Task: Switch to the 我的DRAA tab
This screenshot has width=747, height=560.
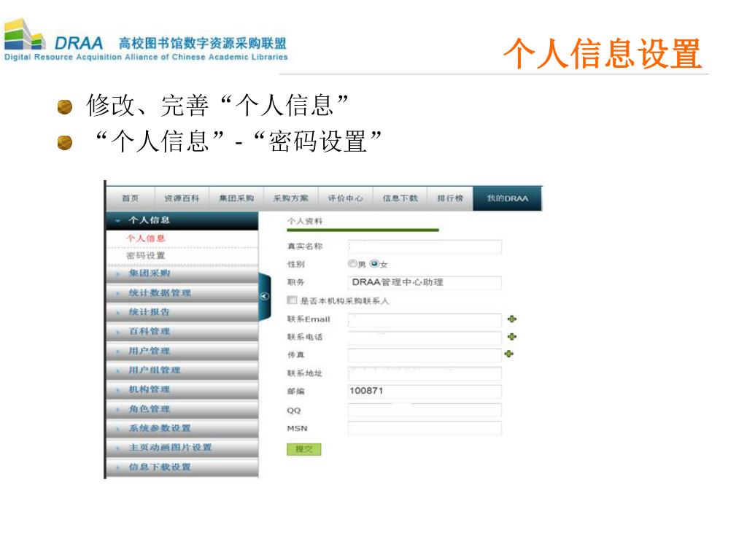Action: click(508, 198)
